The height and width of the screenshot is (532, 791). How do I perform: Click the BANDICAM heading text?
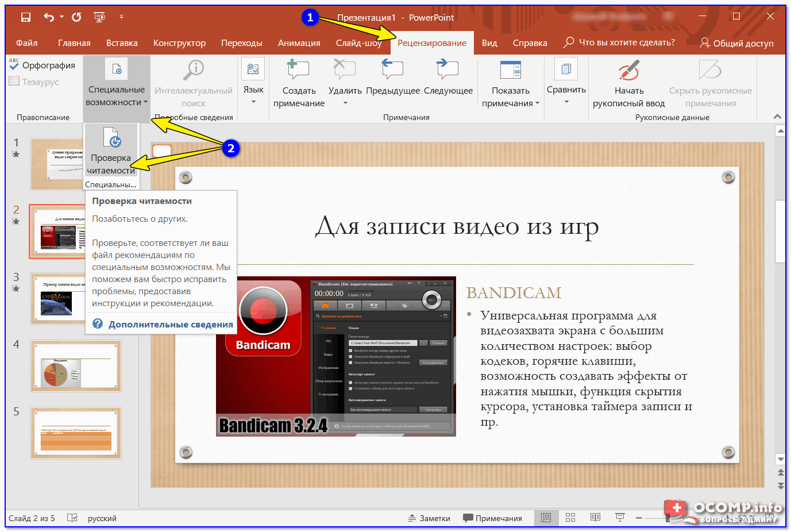coord(514,292)
